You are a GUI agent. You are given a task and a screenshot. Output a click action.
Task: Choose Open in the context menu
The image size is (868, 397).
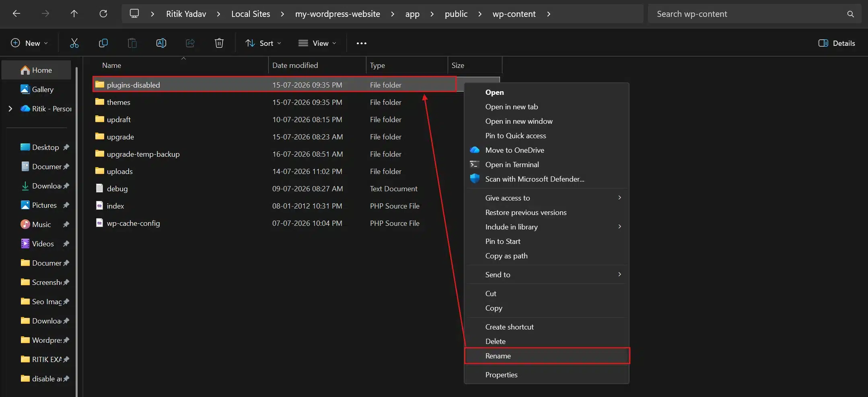coord(547,92)
